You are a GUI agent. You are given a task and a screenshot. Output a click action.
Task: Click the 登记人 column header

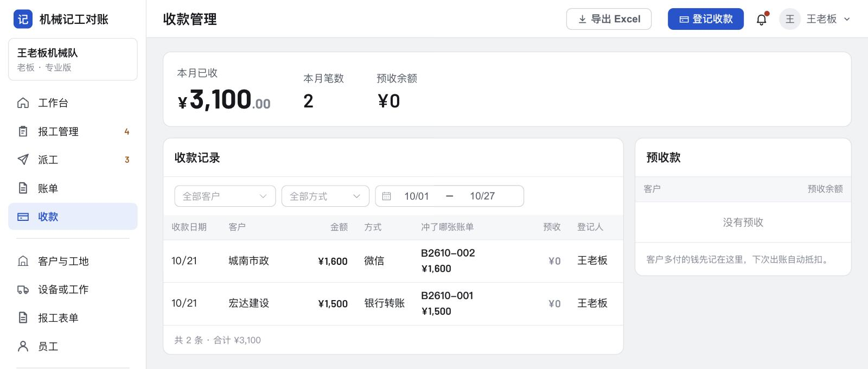[590, 227]
